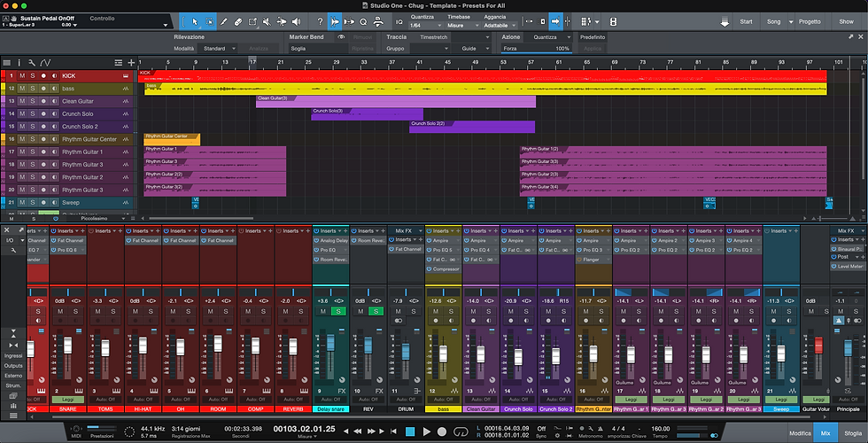Screen dimensions: 868x443
Task: Mute the SNARE mixer channel
Action: (60, 311)
